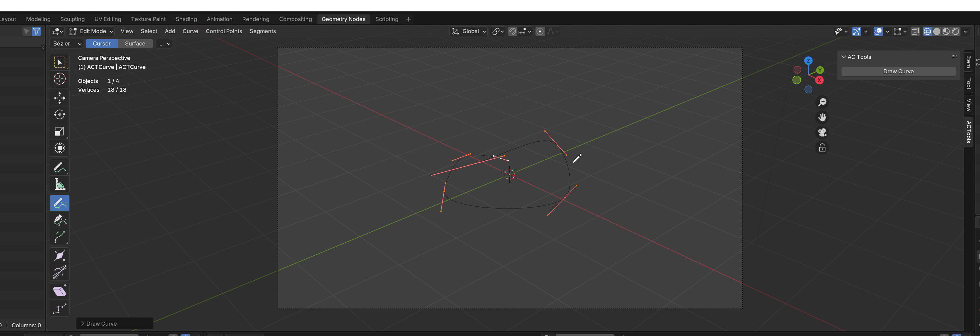980x336 pixels.
Task: Toggle proportional editing
Action: click(x=540, y=31)
